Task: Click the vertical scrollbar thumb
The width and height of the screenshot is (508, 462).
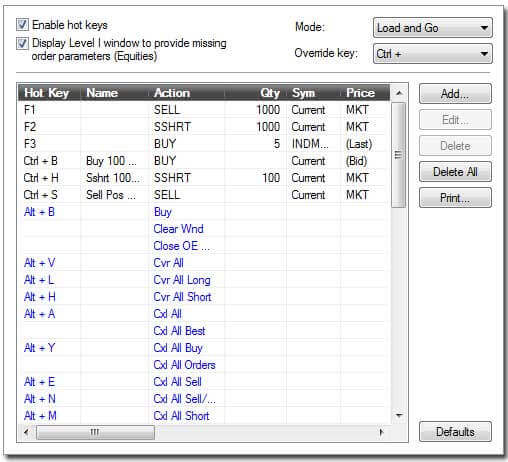Action: (x=398, y=155)
